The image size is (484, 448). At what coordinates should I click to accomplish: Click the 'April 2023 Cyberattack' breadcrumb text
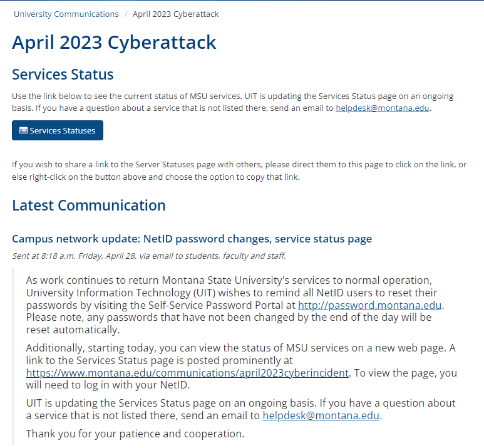click(x=176, y=14)
